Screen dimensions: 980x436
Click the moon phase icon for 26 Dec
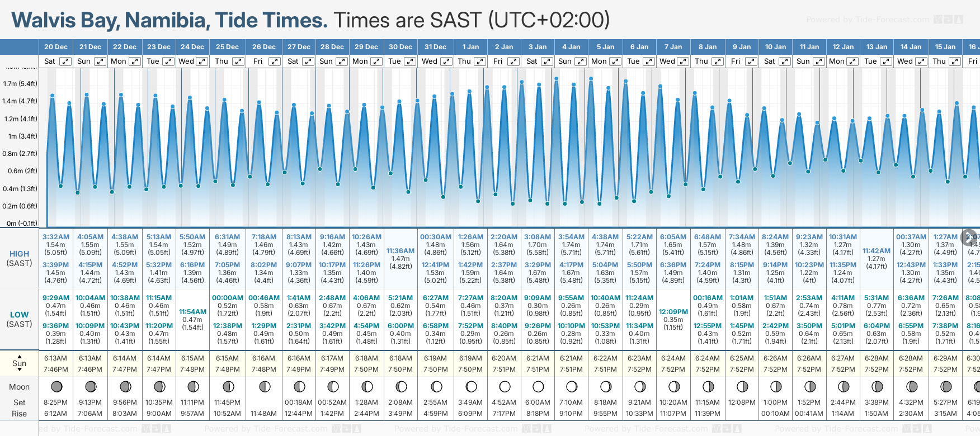tap(265, 386)
